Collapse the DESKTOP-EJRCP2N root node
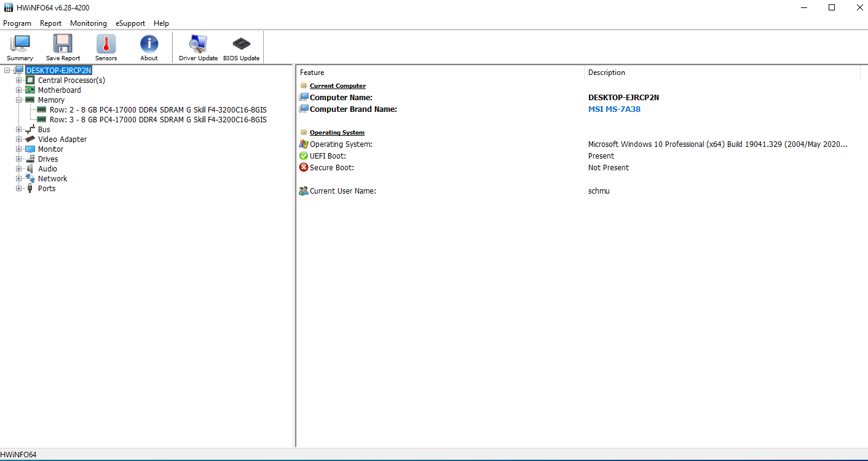This screenshot has height=461, width=868. (7, 70)
